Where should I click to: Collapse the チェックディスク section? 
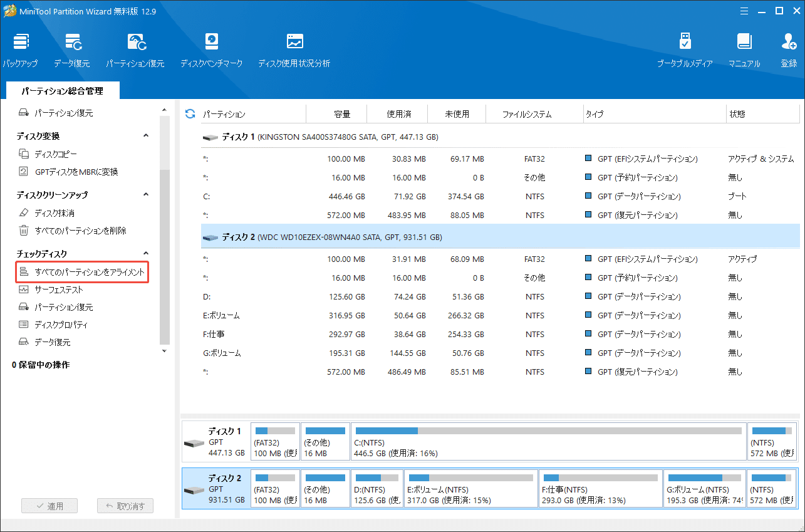pyautogui.click(x=145, y=253)
